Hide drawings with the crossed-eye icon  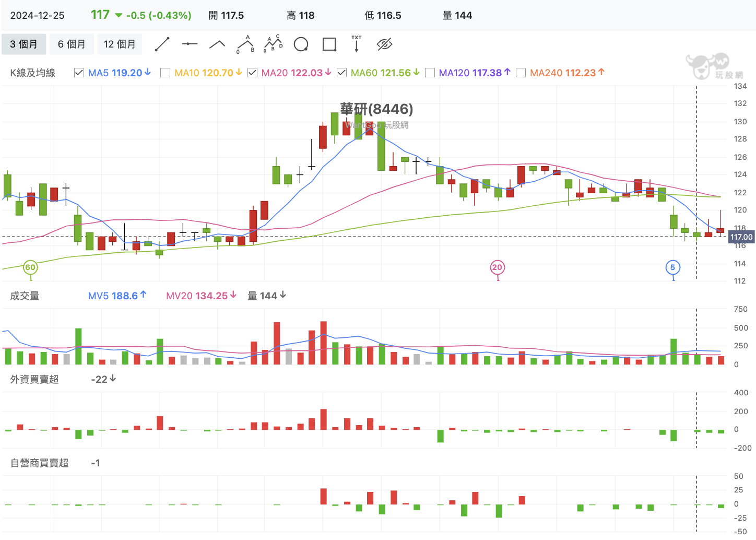click(384, 44)
